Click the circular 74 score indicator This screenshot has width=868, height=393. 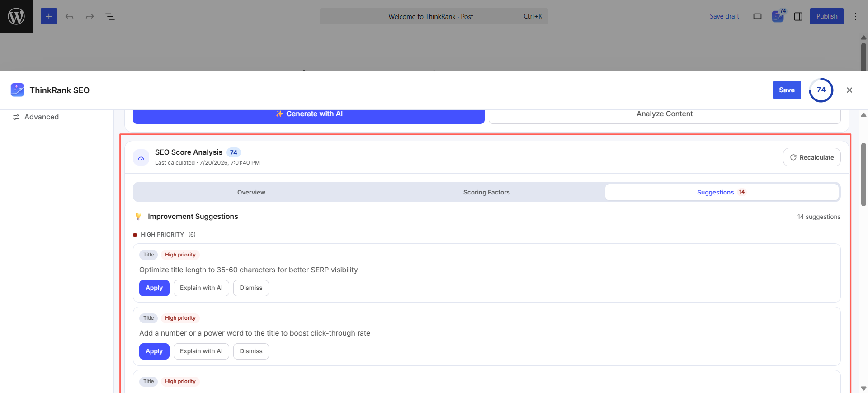pos(821,90)
